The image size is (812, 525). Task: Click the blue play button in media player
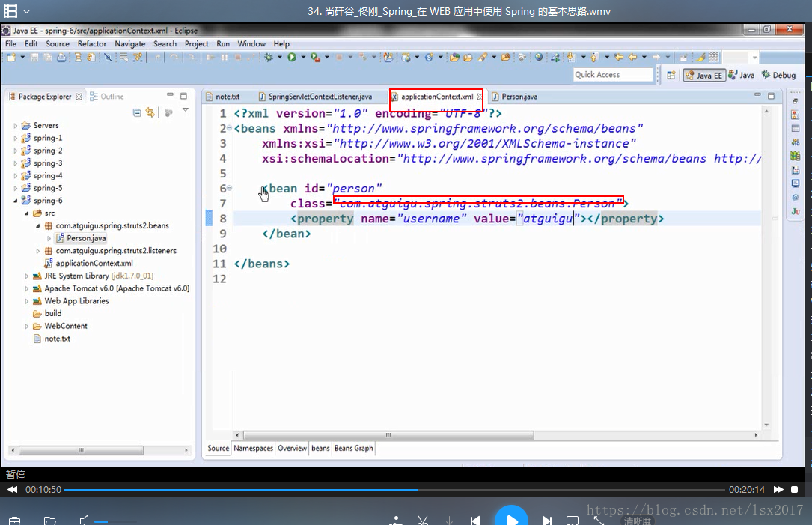point(511,516)
